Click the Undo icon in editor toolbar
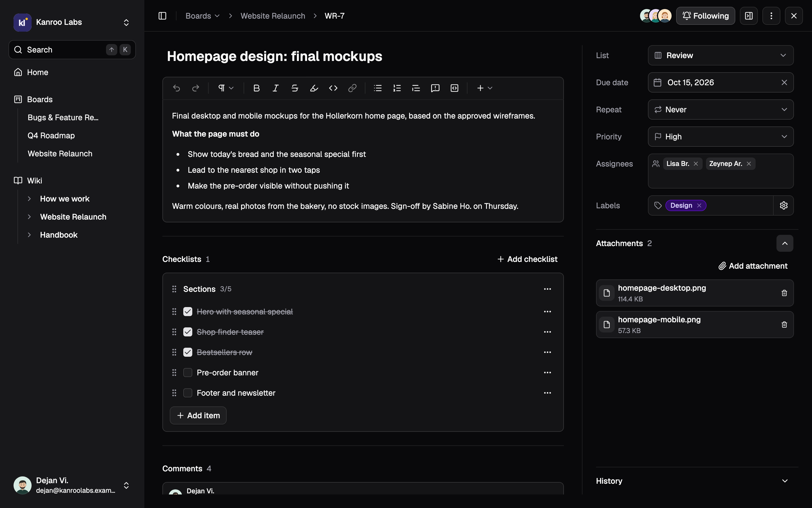812x508 pixels. [x=176, y=88]
